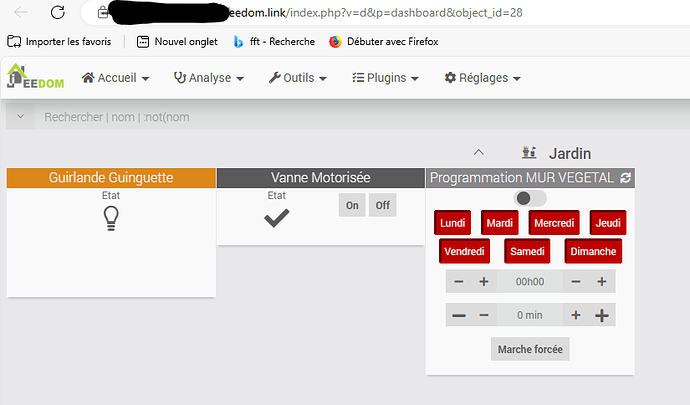Turn Vanne Motorisée On
The width and height of the screenshot is (690, 405).
point(352,205)
